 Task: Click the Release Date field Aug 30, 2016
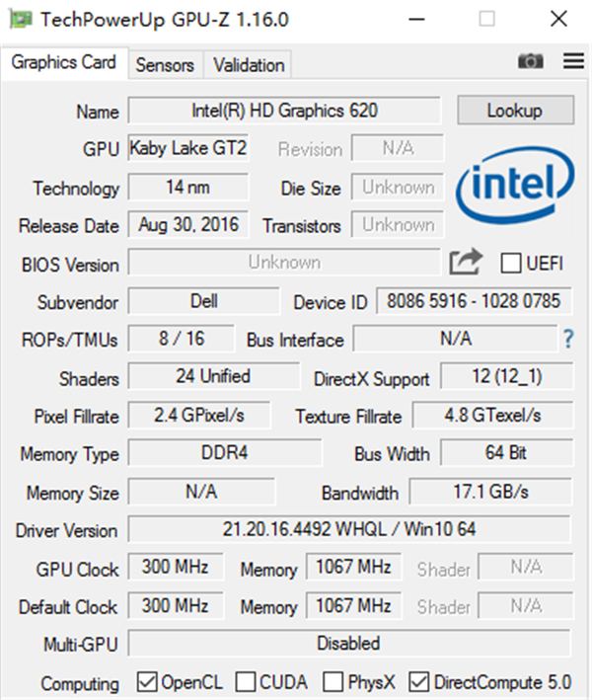188,224
